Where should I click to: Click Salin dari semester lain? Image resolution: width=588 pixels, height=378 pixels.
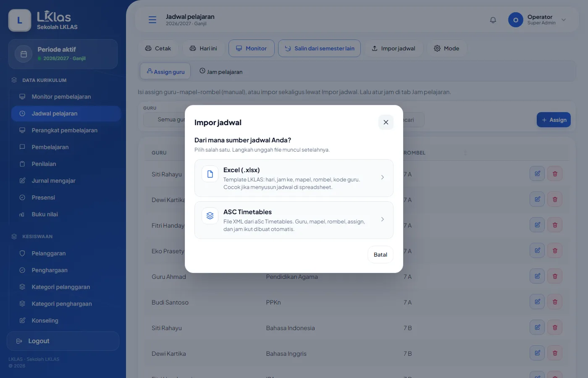click(319, 48)
